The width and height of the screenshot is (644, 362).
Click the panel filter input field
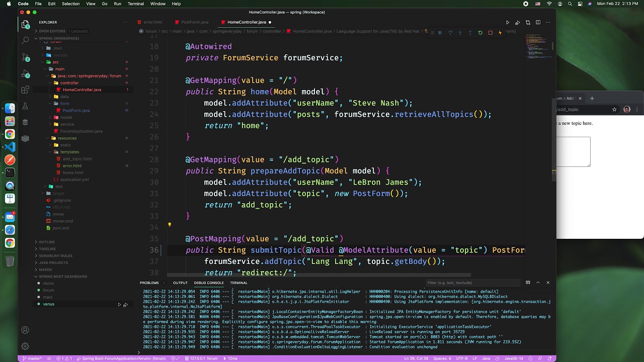coord(473,283)
